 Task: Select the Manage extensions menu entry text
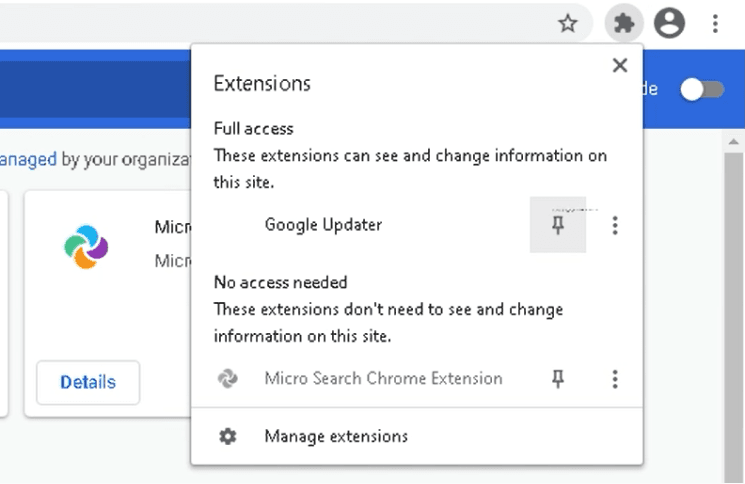point(336,437)
